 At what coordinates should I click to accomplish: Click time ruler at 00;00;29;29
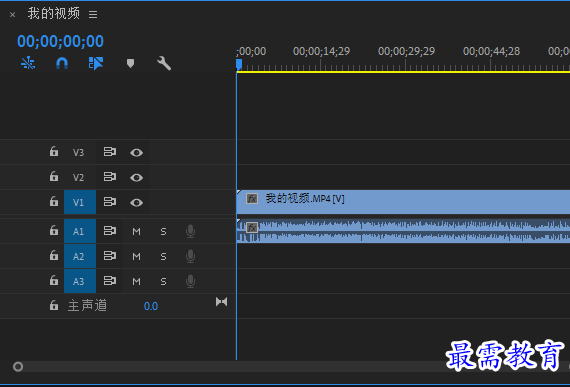[406, 51]
